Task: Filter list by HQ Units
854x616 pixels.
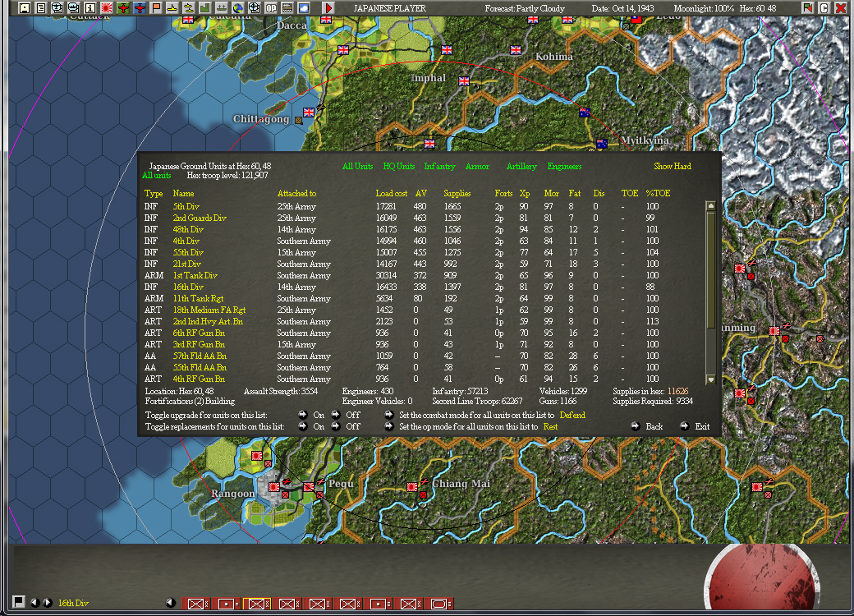Action: [x=399, y=166]
